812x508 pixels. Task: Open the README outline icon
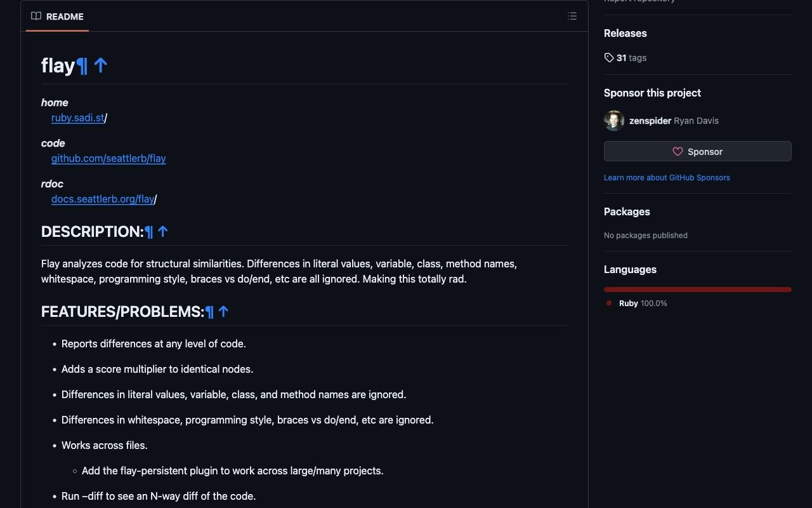click(x=572, y=17)
